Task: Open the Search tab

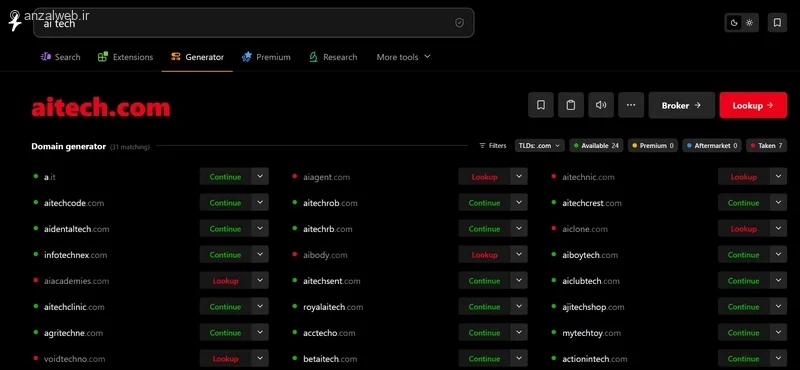Action: 60,57
